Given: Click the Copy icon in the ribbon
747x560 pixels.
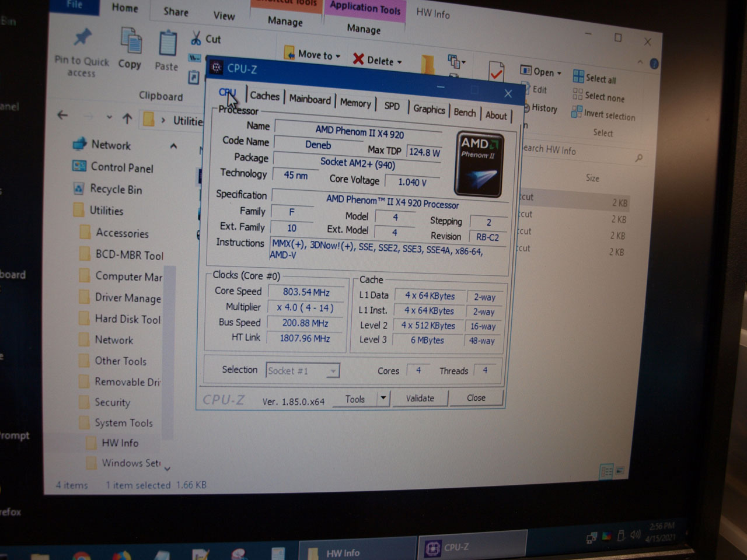Looking at the screenshot, I should tap(131, 42).
